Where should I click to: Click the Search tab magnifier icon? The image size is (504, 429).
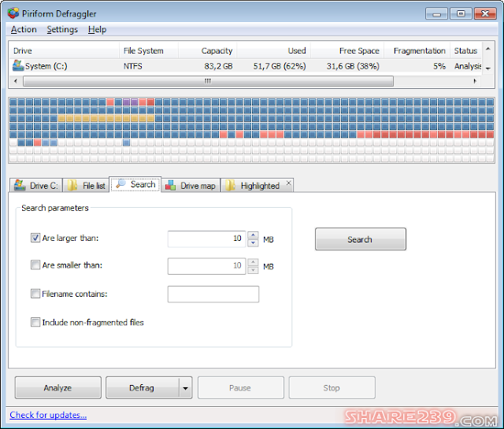coord(120,184)
